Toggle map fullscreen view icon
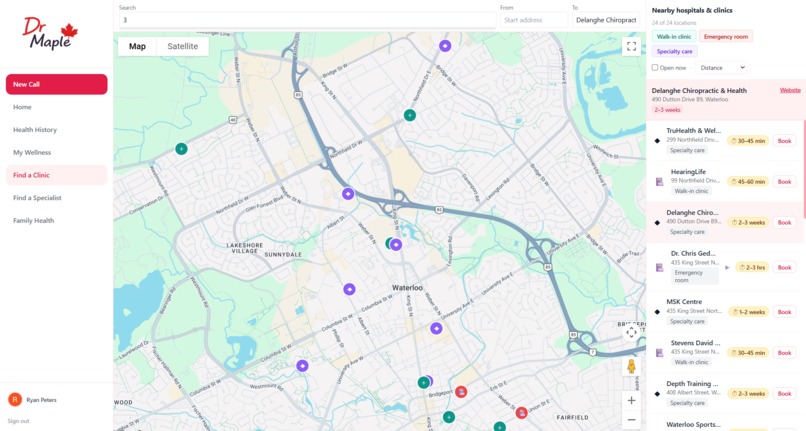The width and height of the screenshot is (806, 431). point(631,46)
